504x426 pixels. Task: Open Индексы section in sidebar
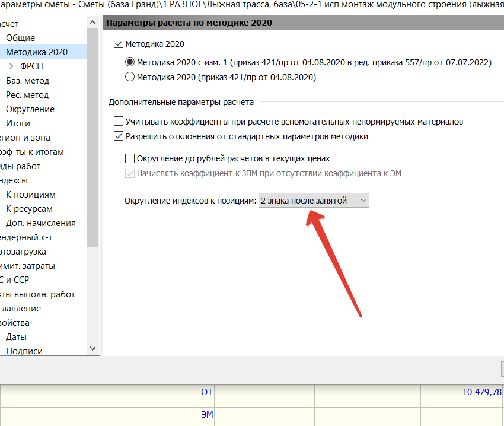click(x=14, y=180)
